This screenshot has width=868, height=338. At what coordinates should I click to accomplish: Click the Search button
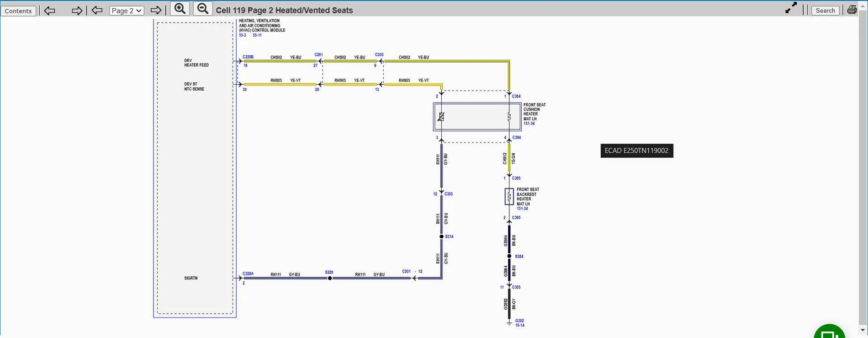(x=825, y=11)
